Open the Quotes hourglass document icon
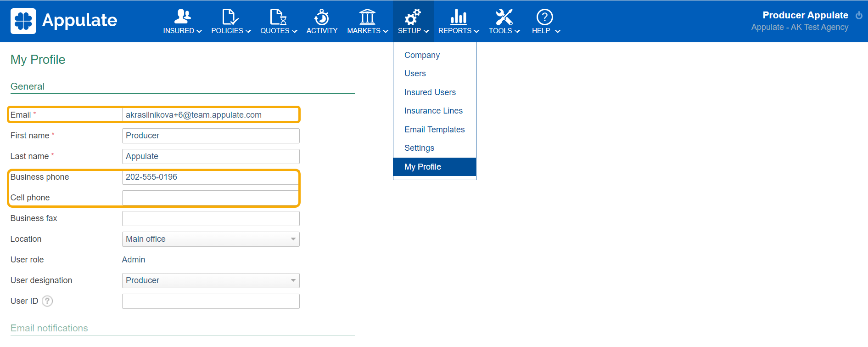 278,17
